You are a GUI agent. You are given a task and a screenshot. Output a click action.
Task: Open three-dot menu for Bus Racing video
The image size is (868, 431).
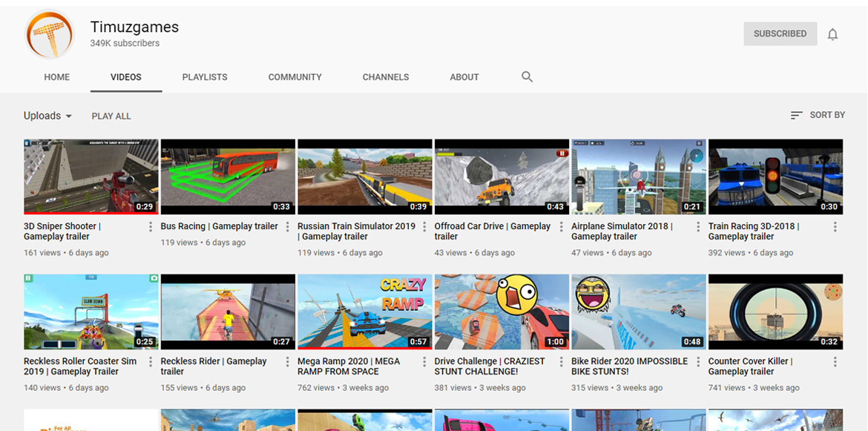click(287, 227)
